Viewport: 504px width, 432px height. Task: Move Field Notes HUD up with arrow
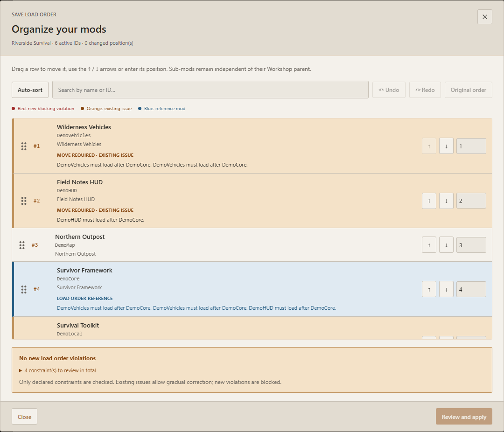click(429, 201)
